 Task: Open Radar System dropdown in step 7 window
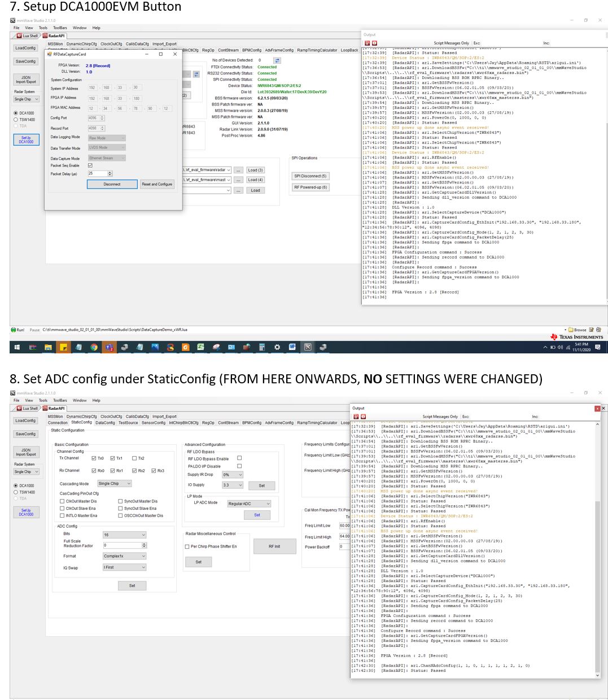pos(27,99)
